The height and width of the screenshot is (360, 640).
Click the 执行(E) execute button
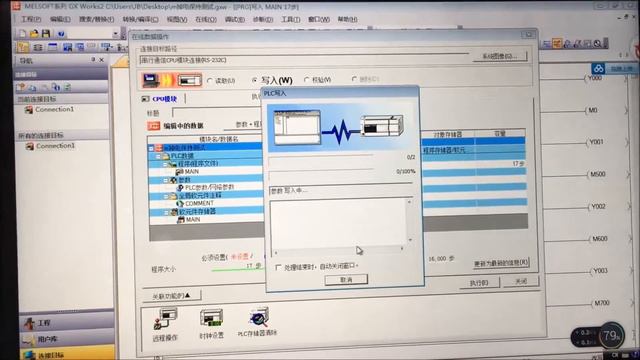(x=479, y=282)
